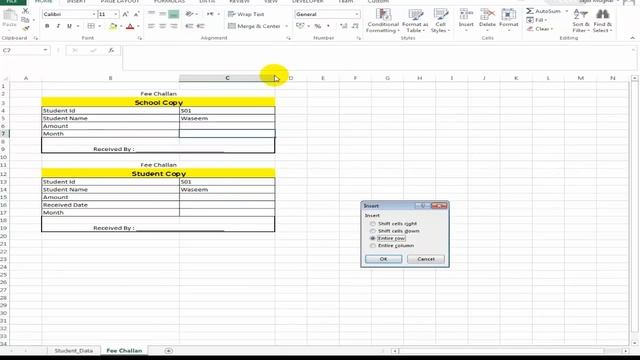Expand the AutoSum dropdown arrow
Image resolution: width=640 pixels, height=360 pixels.
567,11
